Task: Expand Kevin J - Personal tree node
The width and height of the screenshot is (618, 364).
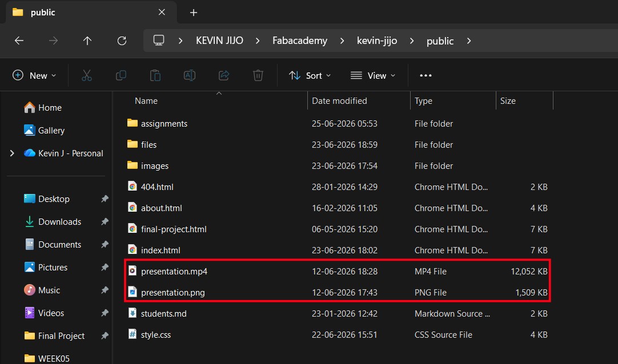Action: [x=12, y=153]
